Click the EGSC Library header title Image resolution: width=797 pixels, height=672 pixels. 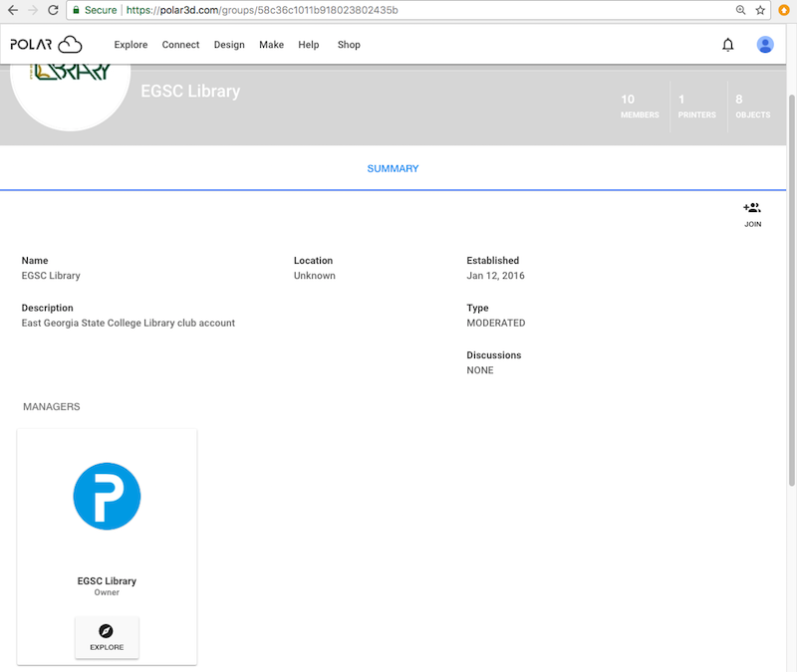click(x=190, y=91)
